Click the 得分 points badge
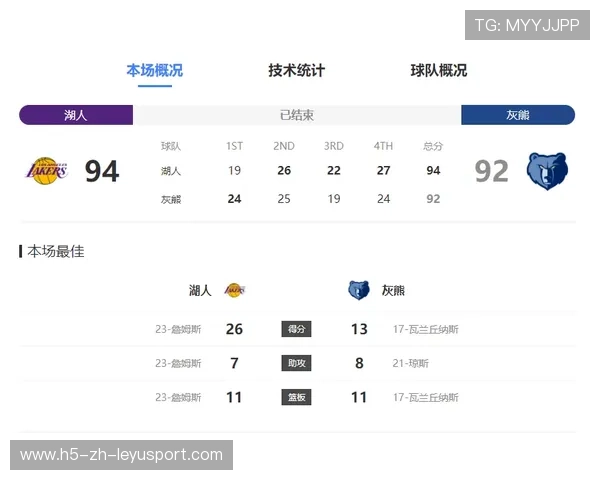The width and height of the screenshot is (600, 480). point(297,329)
